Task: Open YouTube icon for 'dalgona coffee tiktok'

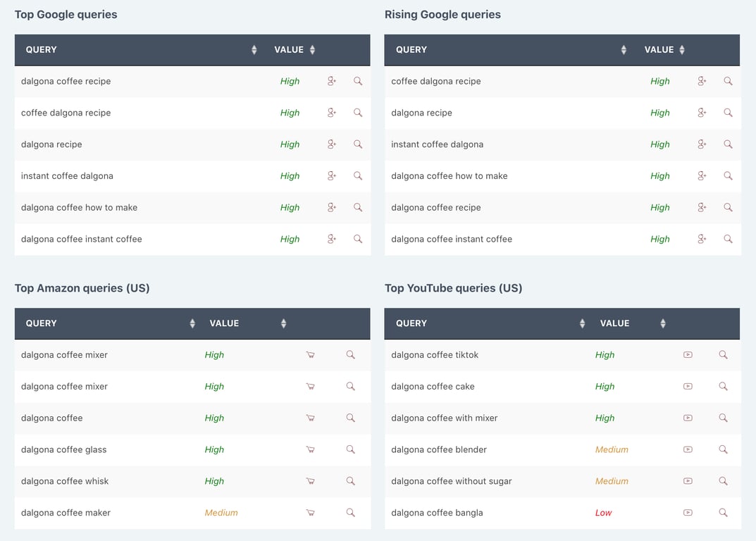Action: (x=688, y=355)
